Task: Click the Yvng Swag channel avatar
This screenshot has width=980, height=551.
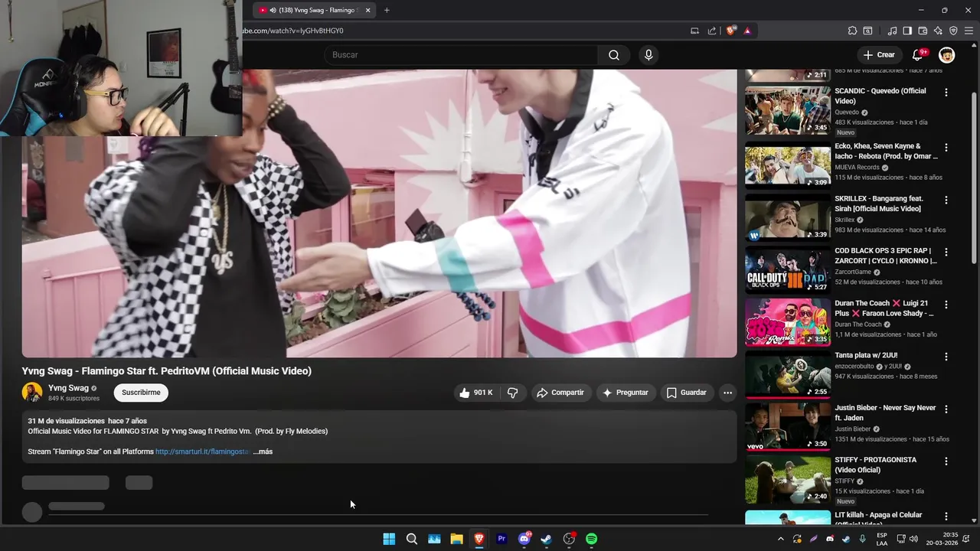Action: pyautogui.click(x=32, y=393)
